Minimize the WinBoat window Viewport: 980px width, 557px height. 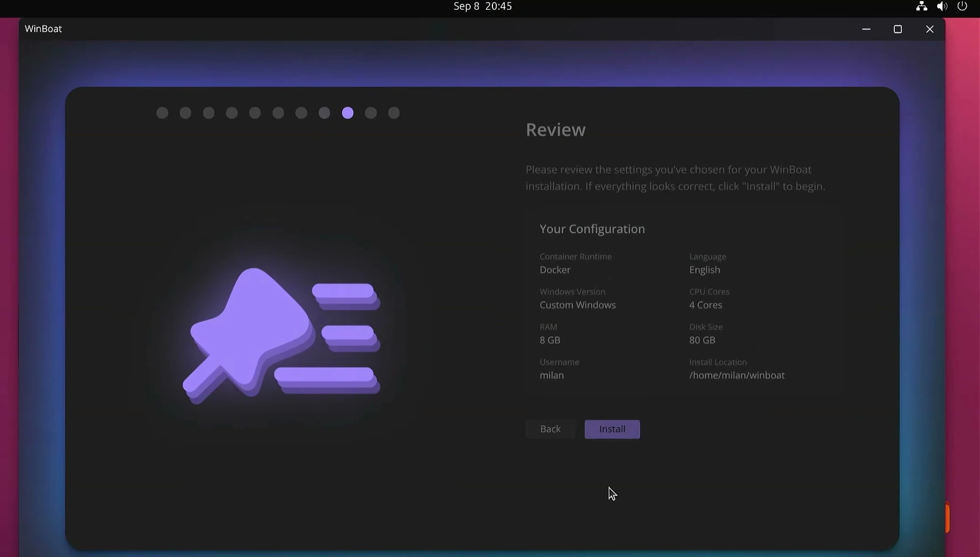866,29
